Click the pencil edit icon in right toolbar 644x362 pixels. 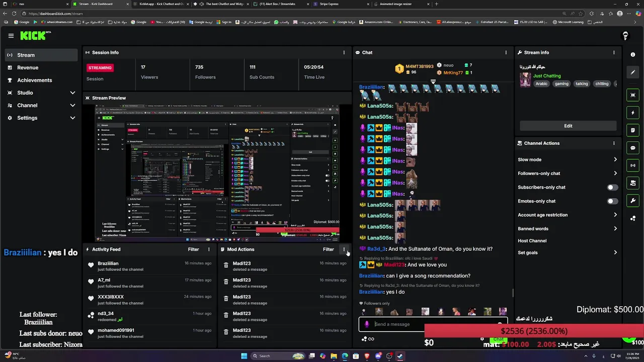tap(633, 72)
